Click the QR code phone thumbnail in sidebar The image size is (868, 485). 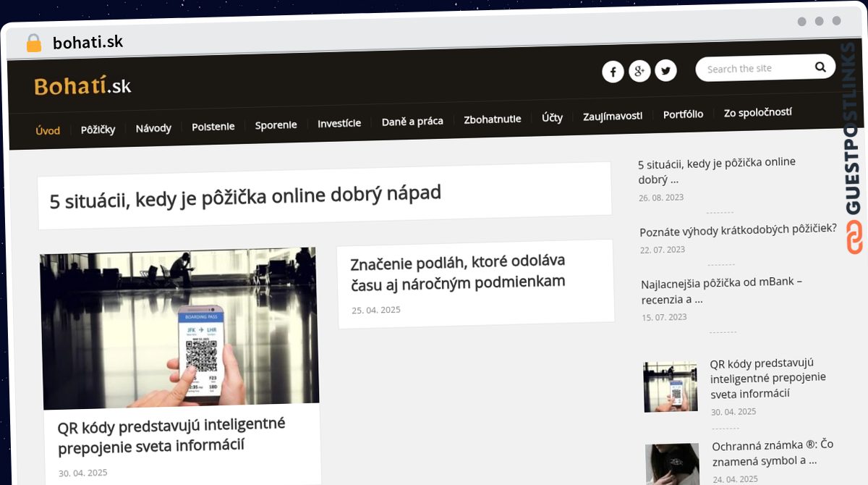[671, 386]
